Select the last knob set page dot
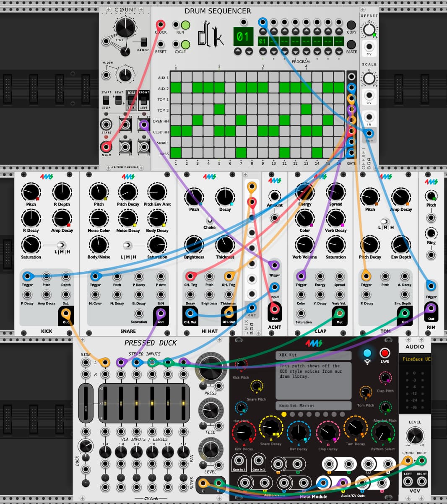 coord(342,414)
